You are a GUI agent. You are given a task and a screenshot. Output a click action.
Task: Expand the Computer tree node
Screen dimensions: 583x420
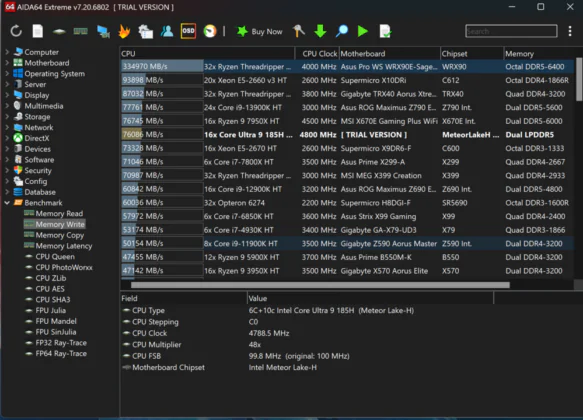tap(7, 52)
